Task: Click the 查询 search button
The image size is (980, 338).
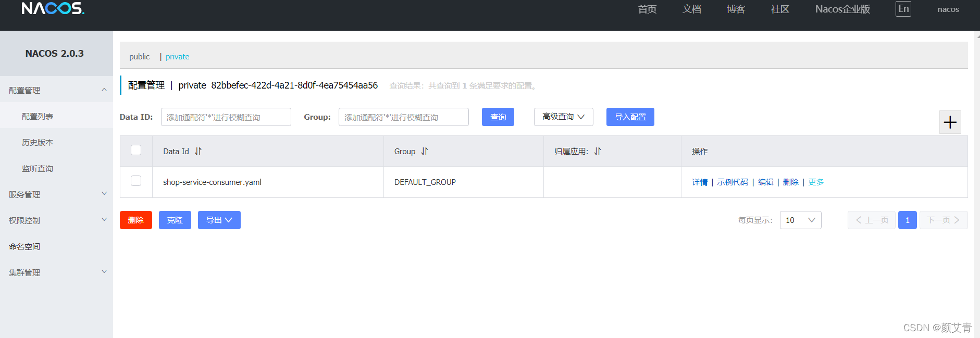Action: pyautogui.click(x=498, y=117)
